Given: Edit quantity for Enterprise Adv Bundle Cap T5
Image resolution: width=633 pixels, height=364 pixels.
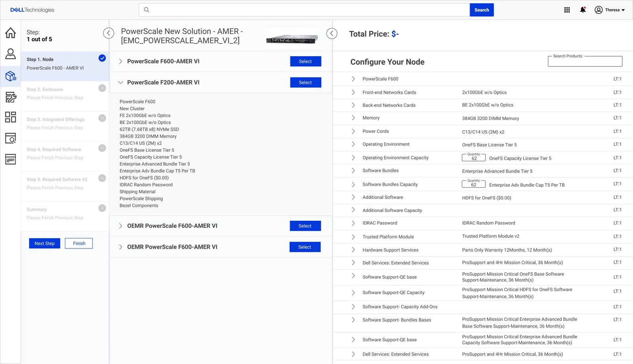Looking at the screenshot, I should 474,184.
